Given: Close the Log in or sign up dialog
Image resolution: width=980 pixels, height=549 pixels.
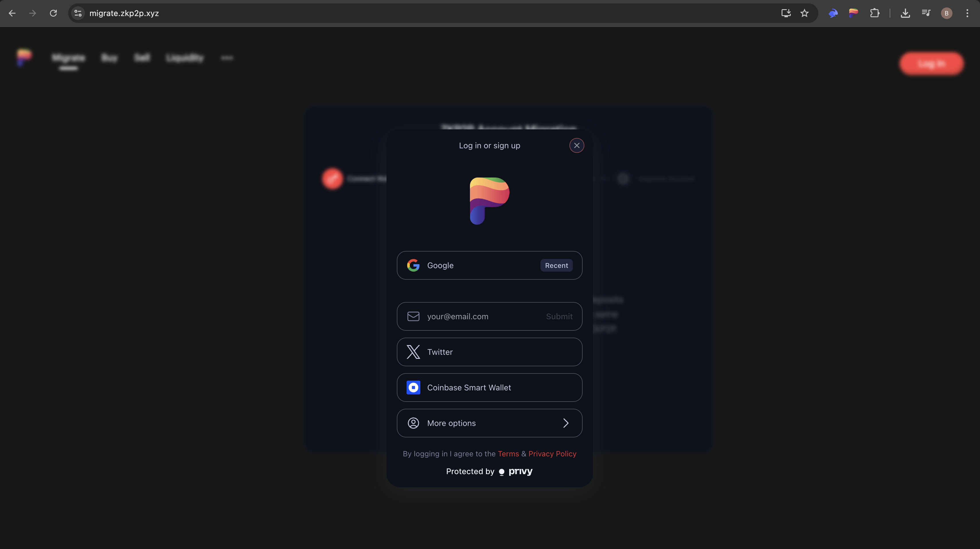Looking at the screenshot, I should (577, 145).
